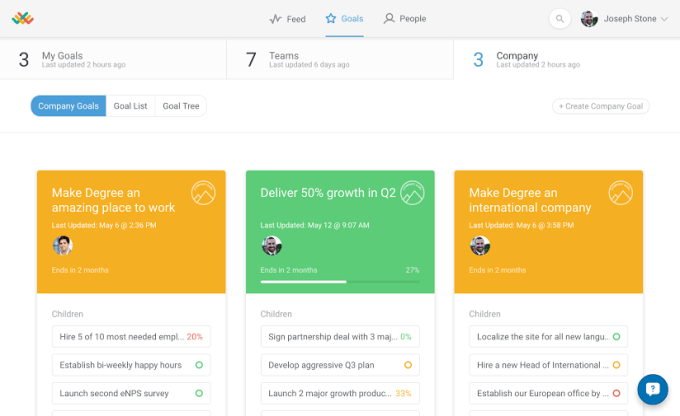Viewport: 680px width, 416px height.
Task: Select the Goal List view
Action: (x=130, y=106)
